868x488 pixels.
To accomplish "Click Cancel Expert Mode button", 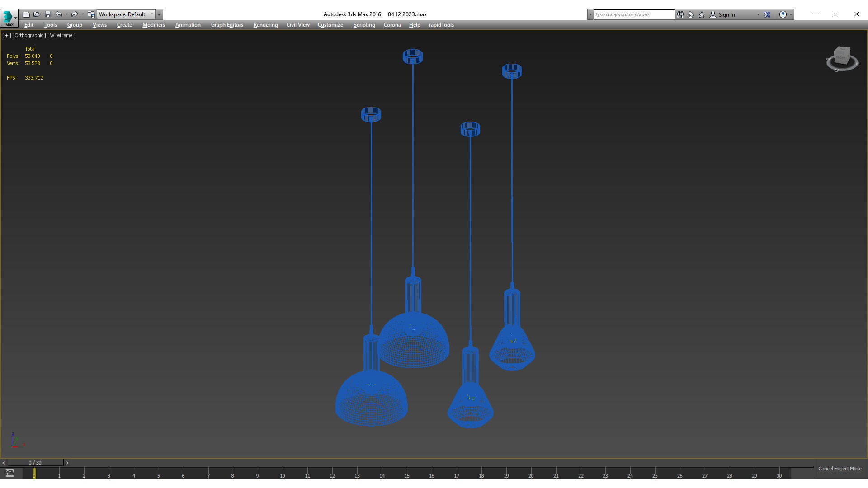I will (840, 469).
